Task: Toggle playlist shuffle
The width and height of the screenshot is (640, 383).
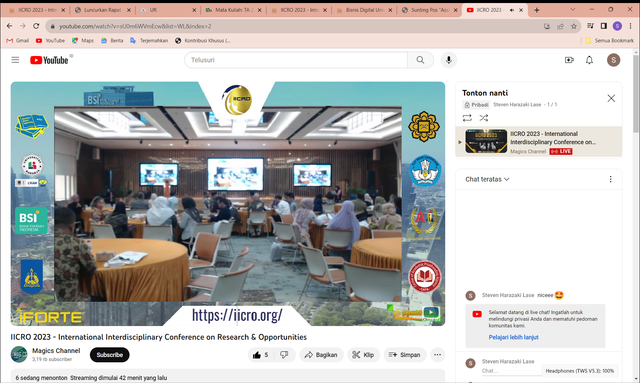Action: (x=484, y=118)
